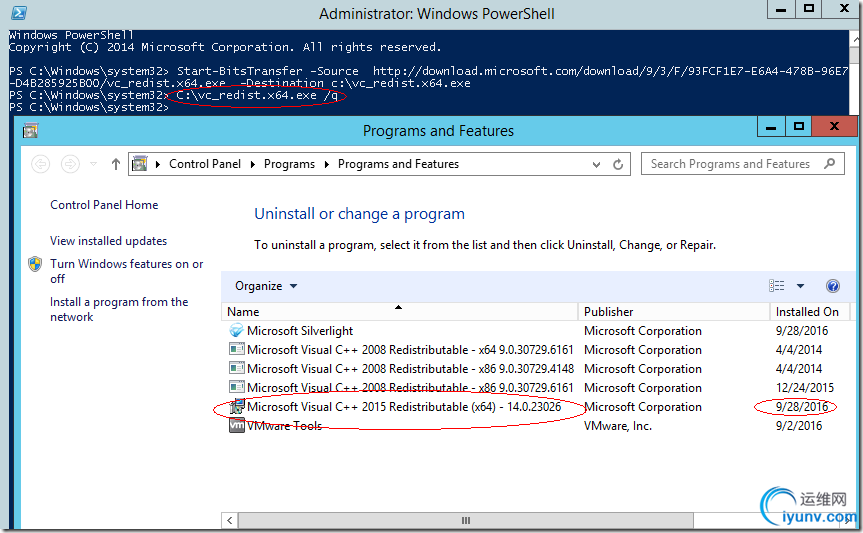Click the horizontal scrollbar thumb
Screen dimensions: 863x533
click(x=466, y=520)
